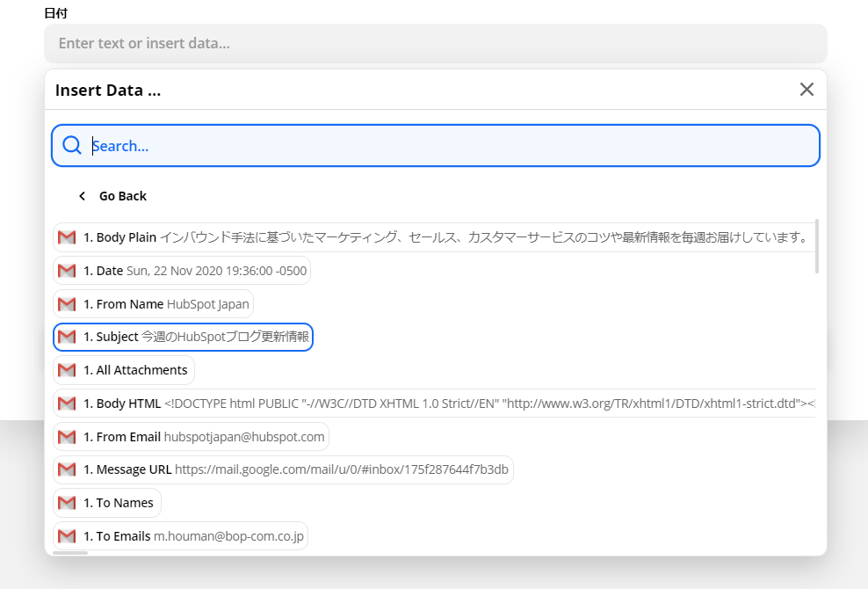Screen dimensions: 868x589
Task: Close the Insert Data panel
Action: click(x=807, y=90)
